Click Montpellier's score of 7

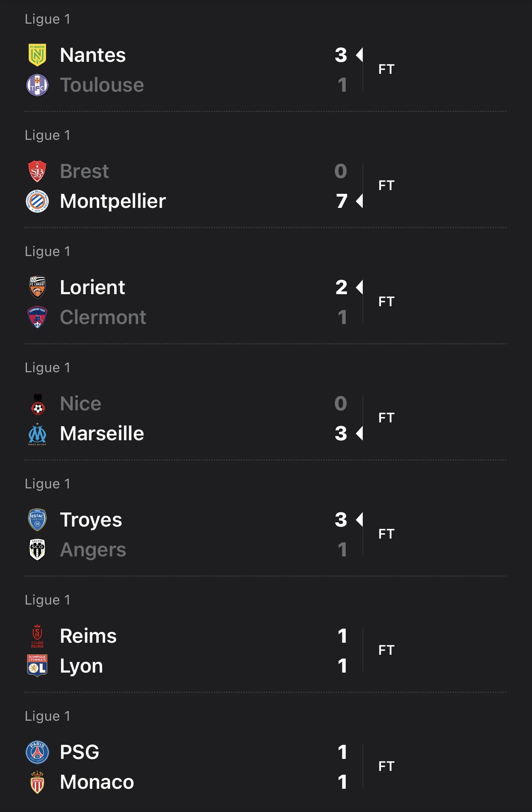pos(342,201)
